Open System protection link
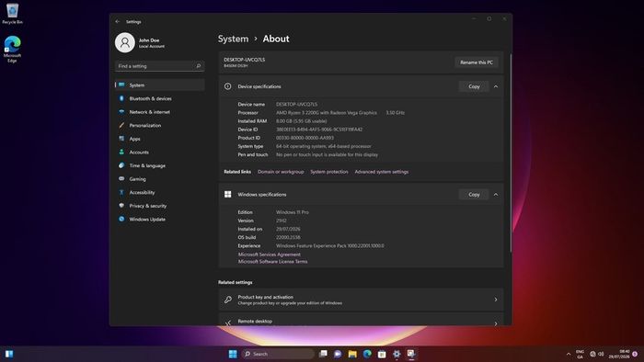The height and width of the screenshot is (362, 644). click(329, 172)
